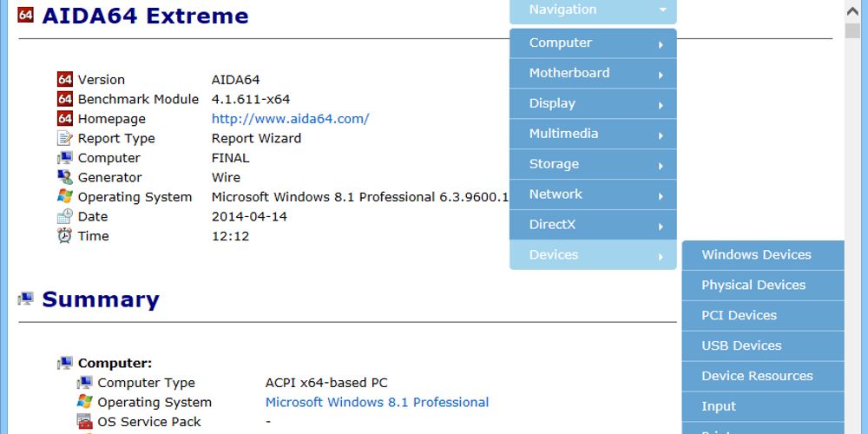Click the computer icon beside Summary heading
Image resolution: width=868 pixels, height=434 pixels.
click(x=25, y=299)
